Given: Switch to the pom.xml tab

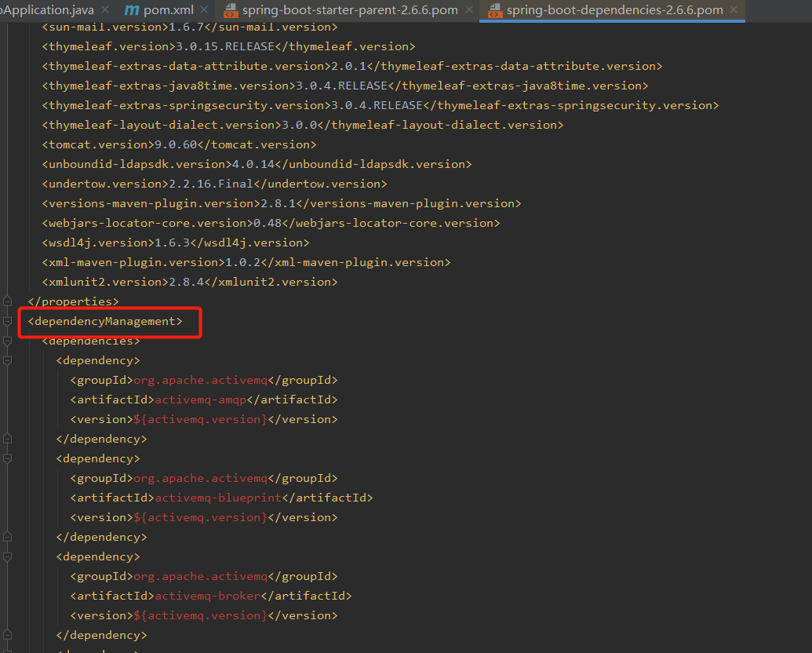Looking at the screenshot, I should click(168, 10).
